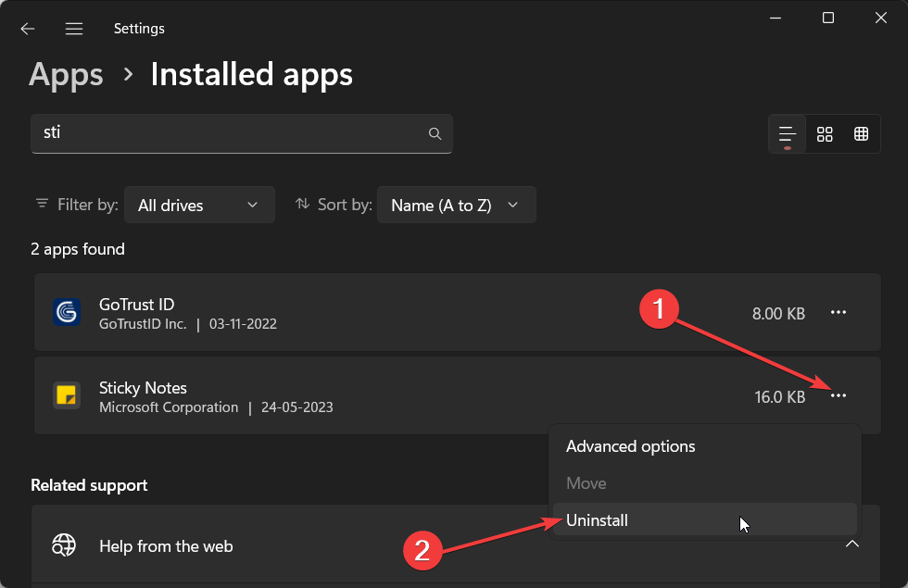This screenshot has height=588, width=908.
Task: Choose Uninstall from the context menu
Action: pos(705,520)
